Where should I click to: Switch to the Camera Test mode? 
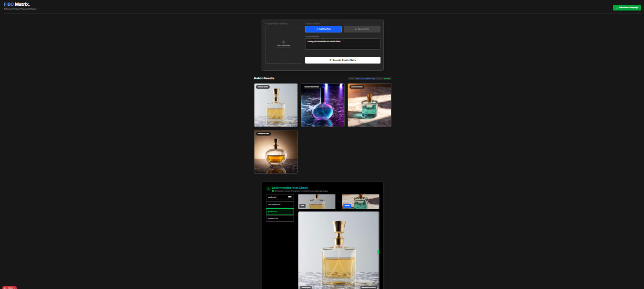click(x=362, y=29)
